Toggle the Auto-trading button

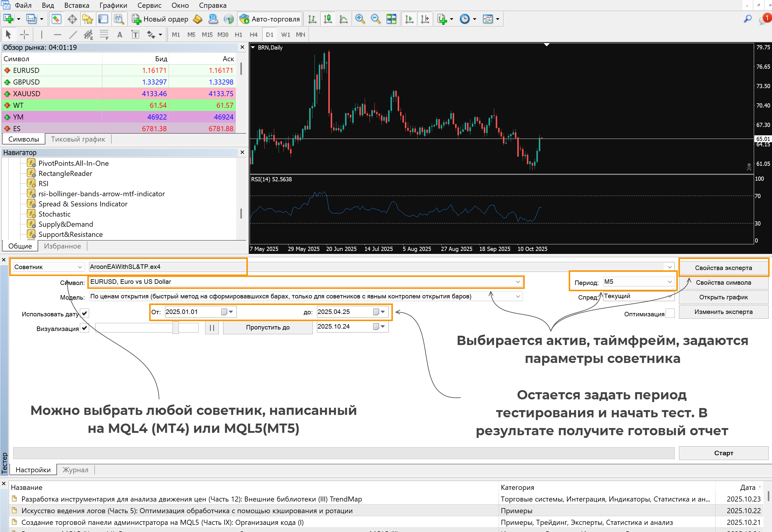[x=270, y=19]
